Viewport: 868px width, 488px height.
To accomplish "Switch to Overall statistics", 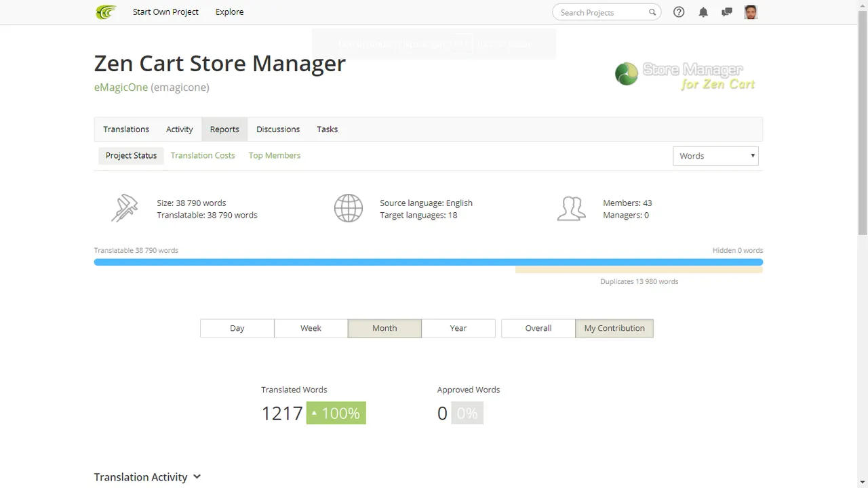I will (x=538, y=328).
